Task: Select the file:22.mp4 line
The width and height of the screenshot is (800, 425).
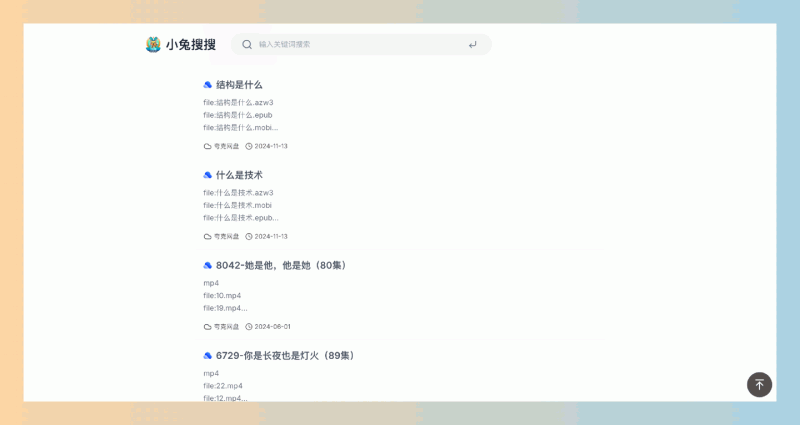Action: point(223,386)
